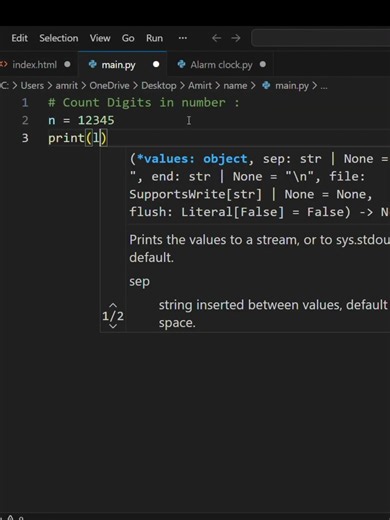The width and height of the screenshot is (390, 520).
Task: Open the name breadcrumb
Action: [235, 86]
